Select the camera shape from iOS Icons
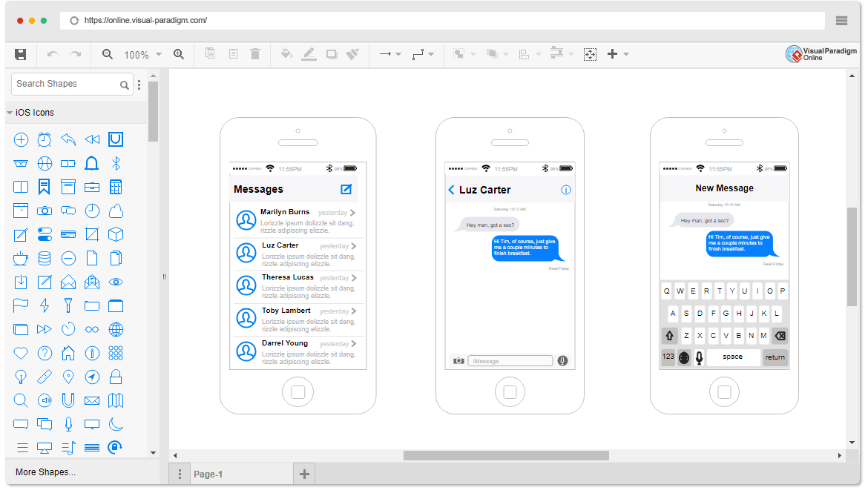The width and height of the screenshot is (868, 493). coord(45,211)
